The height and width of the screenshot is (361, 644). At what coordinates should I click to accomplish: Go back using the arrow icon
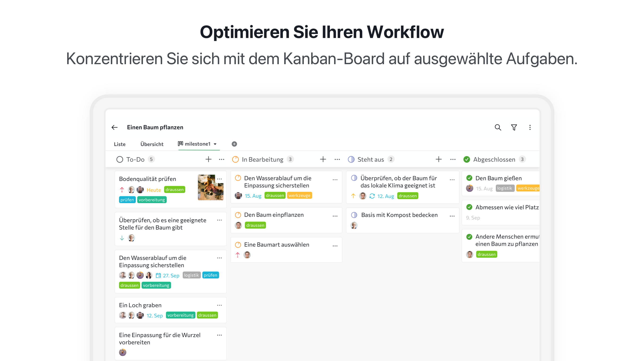tap(114, 127)
